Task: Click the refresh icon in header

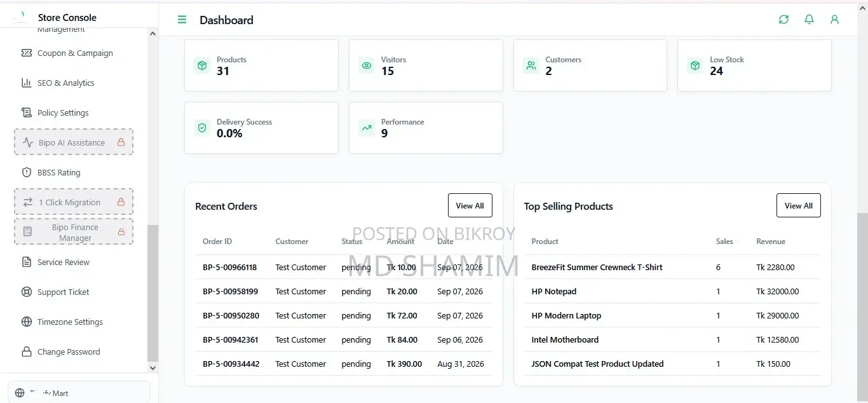Action: point(783,20)
